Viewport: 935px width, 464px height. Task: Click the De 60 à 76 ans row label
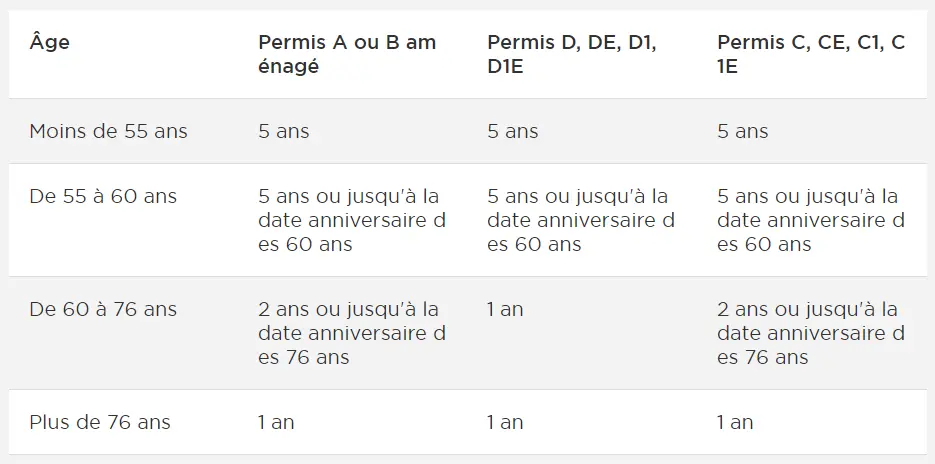tap(103, 309)
